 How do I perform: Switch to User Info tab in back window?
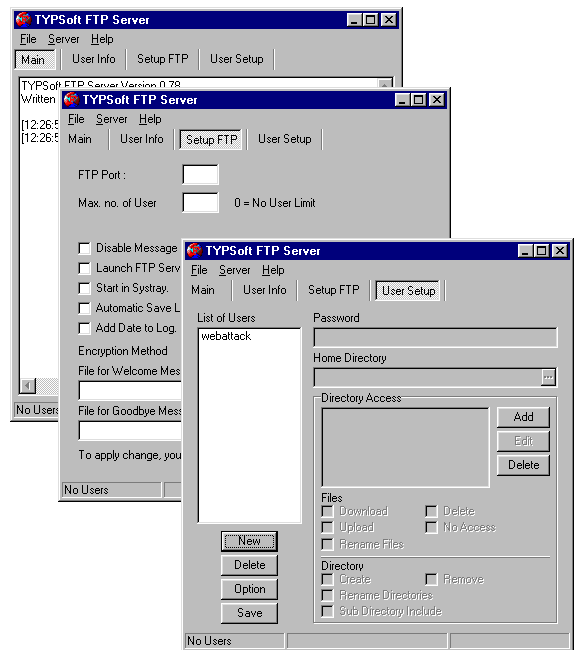(x=94, y=59)
